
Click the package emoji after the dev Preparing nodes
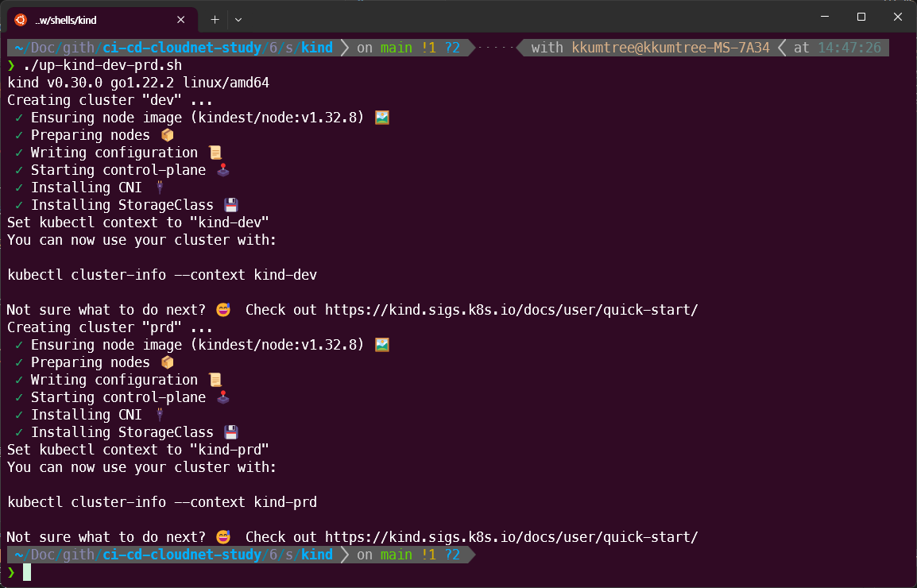167,135
